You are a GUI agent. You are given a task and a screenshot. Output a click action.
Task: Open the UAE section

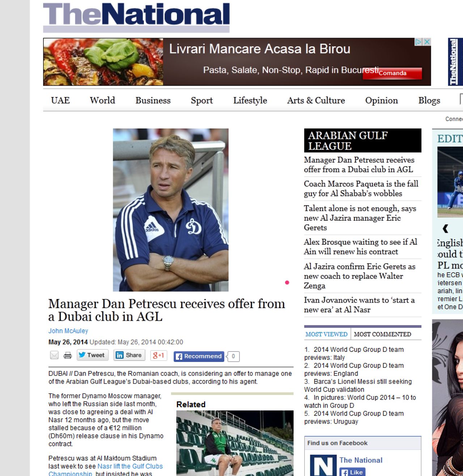(60, 100)
